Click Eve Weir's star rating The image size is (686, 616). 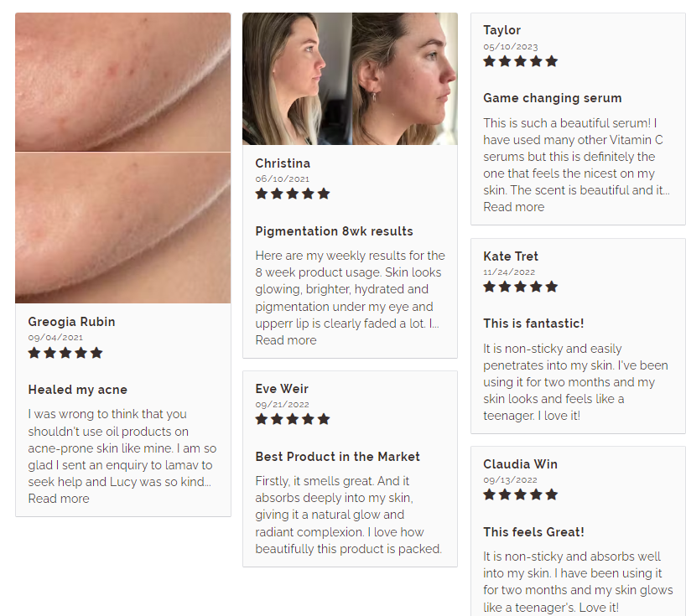292,419
